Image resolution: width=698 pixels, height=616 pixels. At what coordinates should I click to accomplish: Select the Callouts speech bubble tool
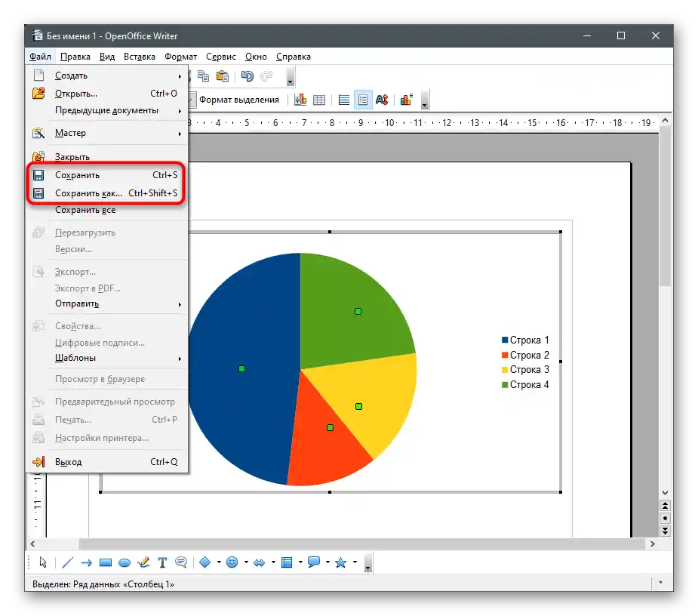tap(181, 562)
